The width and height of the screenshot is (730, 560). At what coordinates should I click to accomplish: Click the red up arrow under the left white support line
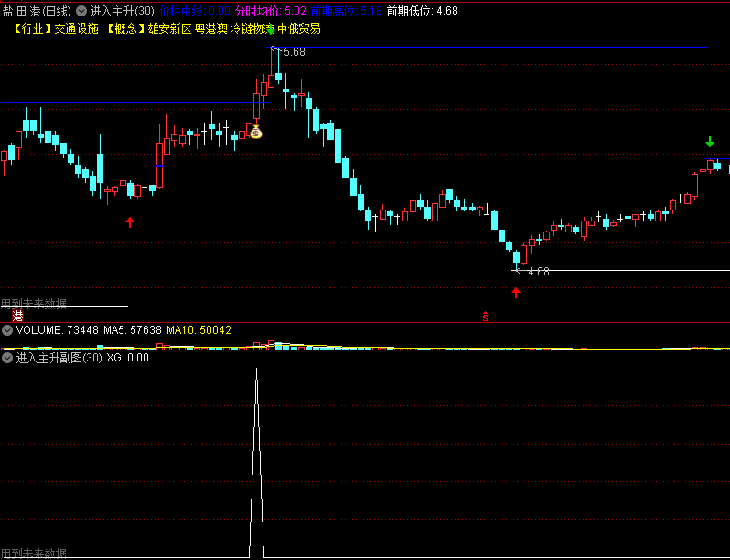pyautogui.click(x=130, y=221)
